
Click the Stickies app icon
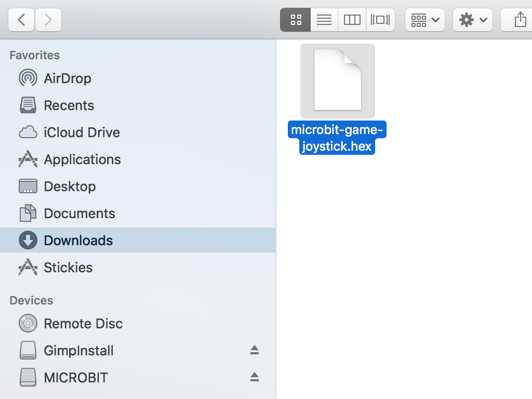coord(28,267)
